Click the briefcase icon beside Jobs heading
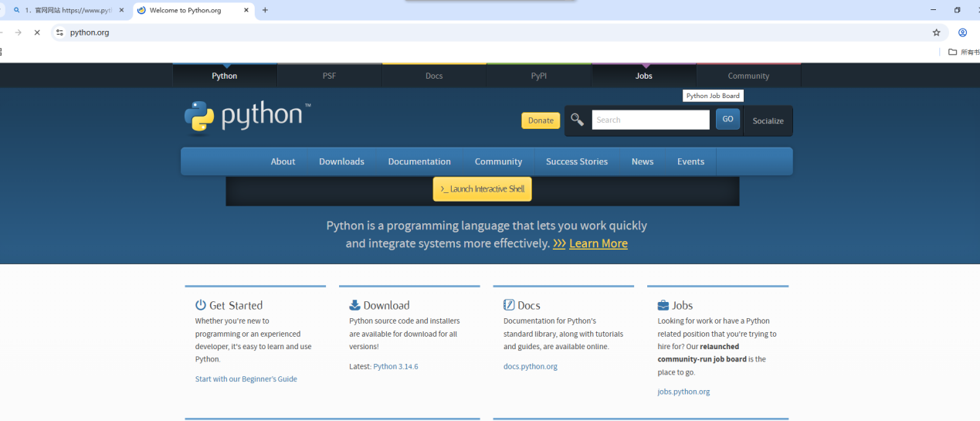Image resolution: width=980 pixels, height=421 pixels. click(x=663, y=305)
